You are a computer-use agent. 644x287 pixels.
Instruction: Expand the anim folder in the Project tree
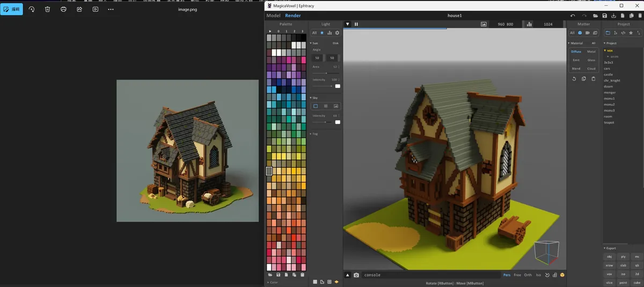coord(612,56)
